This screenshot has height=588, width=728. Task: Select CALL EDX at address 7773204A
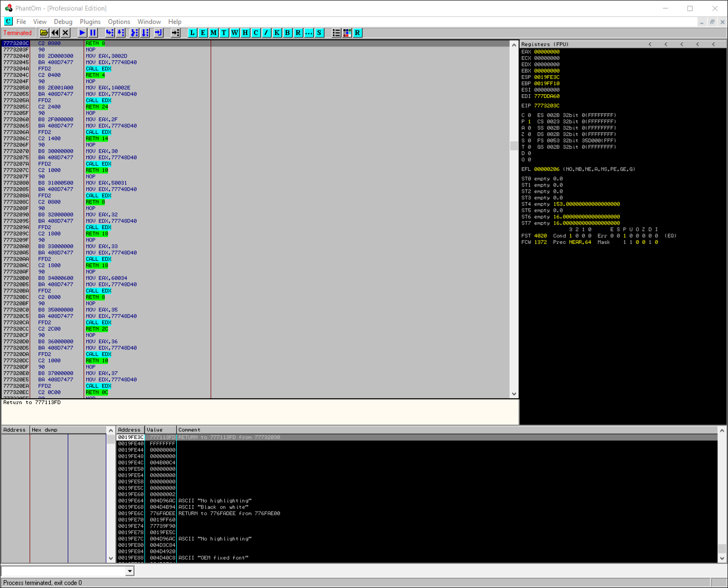tap(98, 69)
